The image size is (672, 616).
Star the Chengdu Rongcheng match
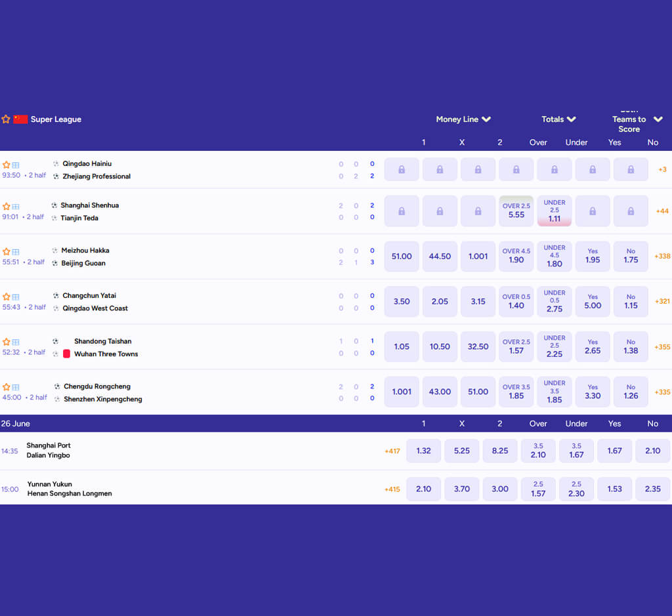point(7,387)
